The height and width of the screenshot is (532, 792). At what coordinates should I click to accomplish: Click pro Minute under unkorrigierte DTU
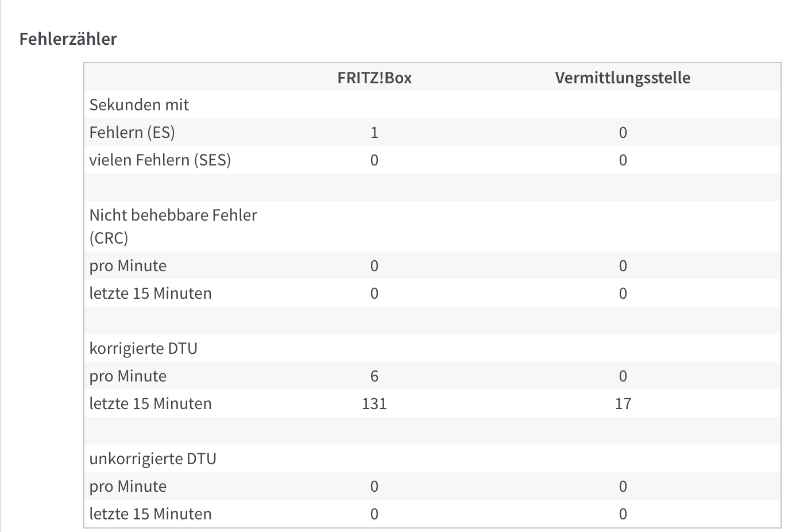coord(128,486)
